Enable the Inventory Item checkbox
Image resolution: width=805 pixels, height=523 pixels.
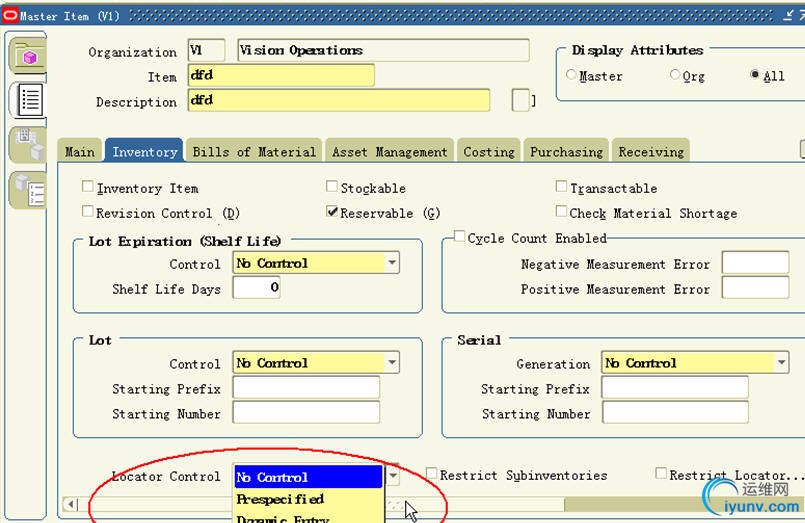pos(87,186)
